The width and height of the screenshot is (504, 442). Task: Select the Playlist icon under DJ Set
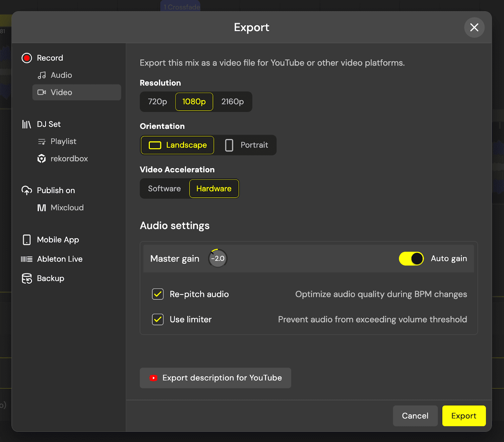click(42, 141)
